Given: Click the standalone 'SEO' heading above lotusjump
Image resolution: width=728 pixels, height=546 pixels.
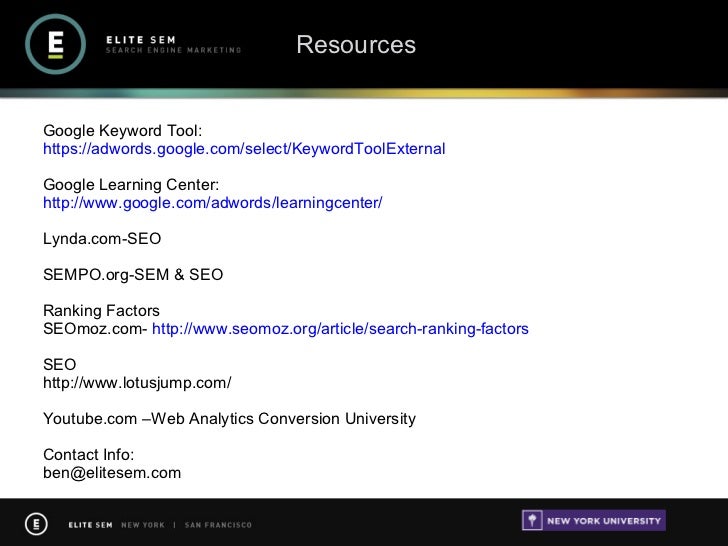Looking at the screenshot, I should (x=59, y=364).
